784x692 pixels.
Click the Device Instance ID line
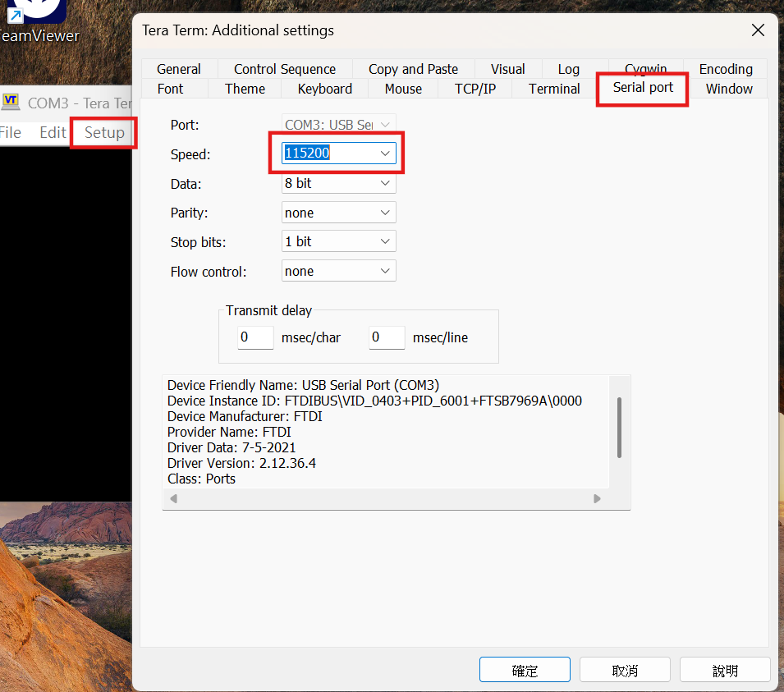pos(374,401)
